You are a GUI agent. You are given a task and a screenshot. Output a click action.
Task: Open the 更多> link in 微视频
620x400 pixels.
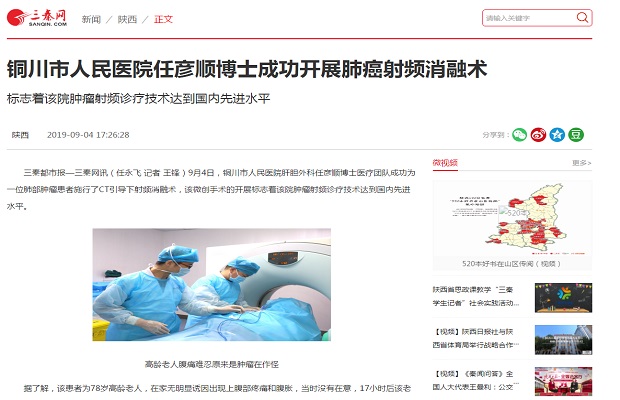[582, 162]
